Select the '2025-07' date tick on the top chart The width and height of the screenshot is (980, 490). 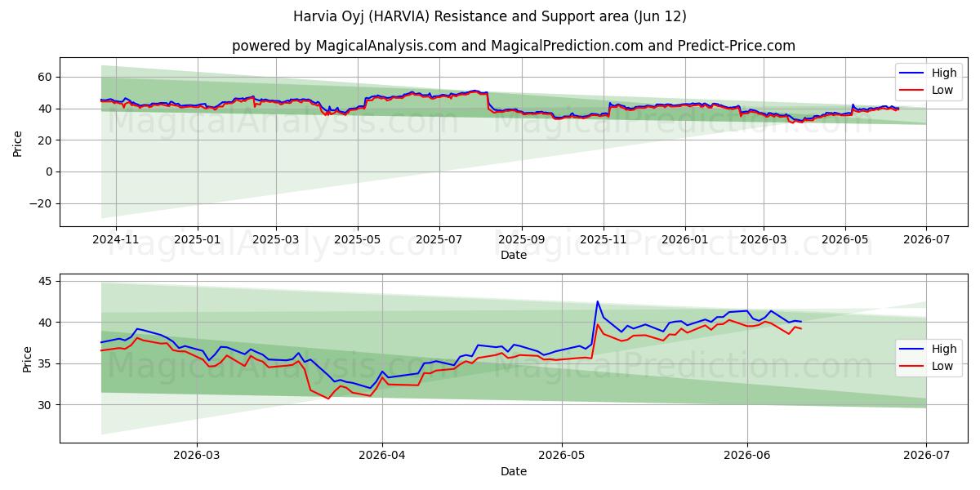tap(439, 241)
